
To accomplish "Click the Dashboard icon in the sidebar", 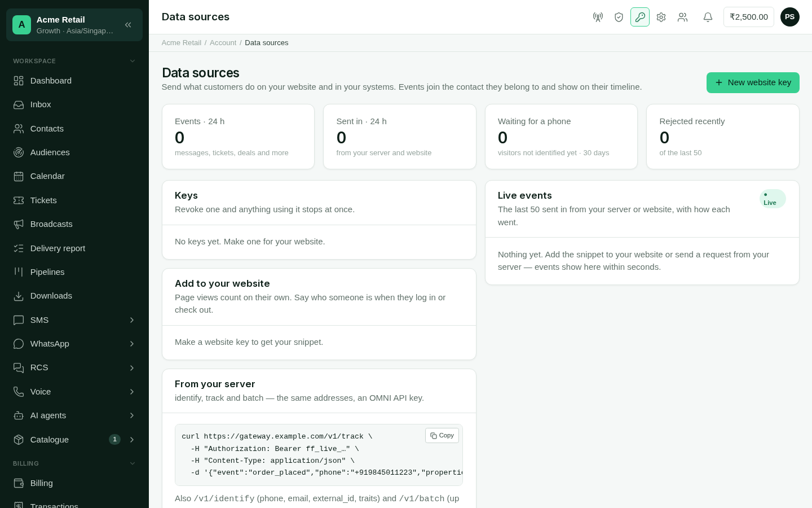I will 19,81.
